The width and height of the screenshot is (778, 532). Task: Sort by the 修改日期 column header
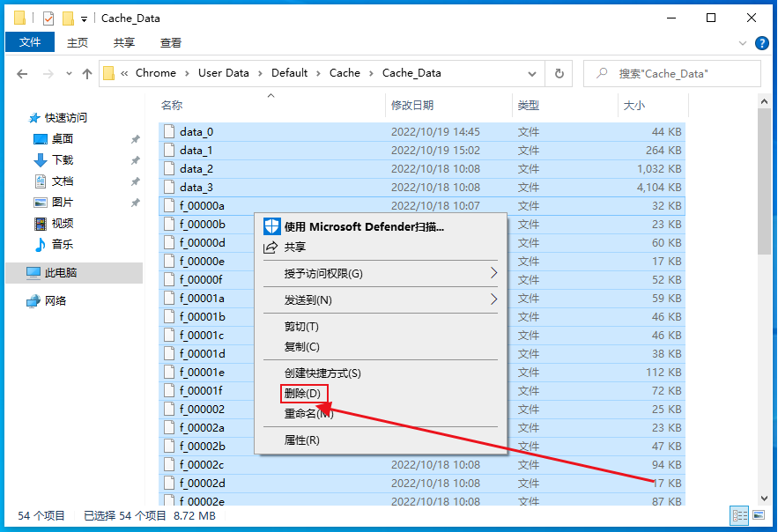pos(448,105)
